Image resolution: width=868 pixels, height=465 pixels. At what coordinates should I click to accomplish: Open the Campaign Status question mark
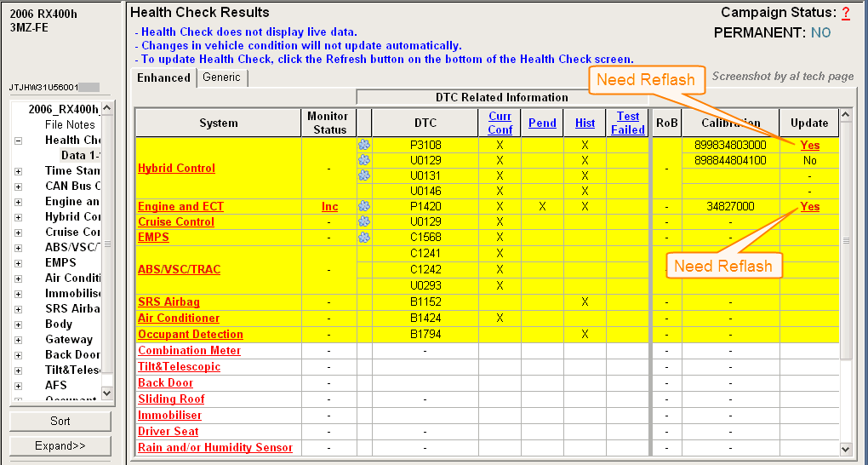(846, 13)
